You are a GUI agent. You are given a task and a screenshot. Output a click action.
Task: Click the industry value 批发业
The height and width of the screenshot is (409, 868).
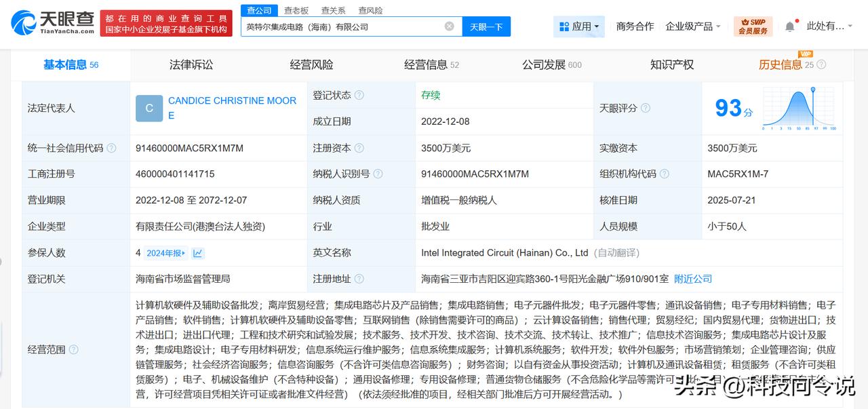[435, 227]
